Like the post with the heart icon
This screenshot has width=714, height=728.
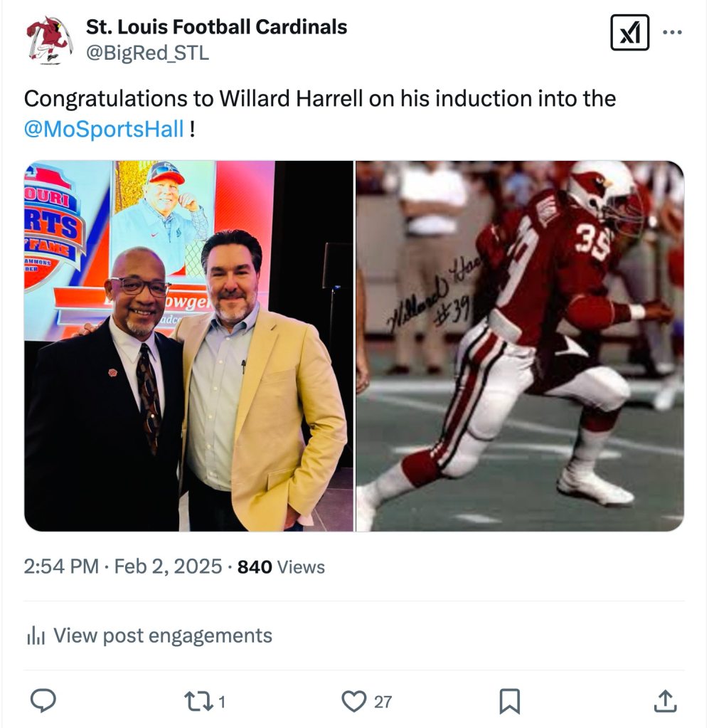353,702
